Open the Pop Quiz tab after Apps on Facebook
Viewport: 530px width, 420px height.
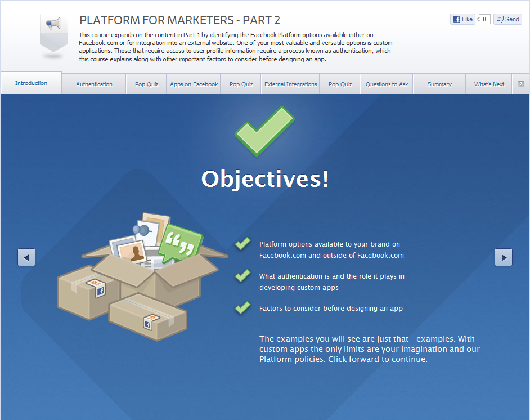pos(241,84)
